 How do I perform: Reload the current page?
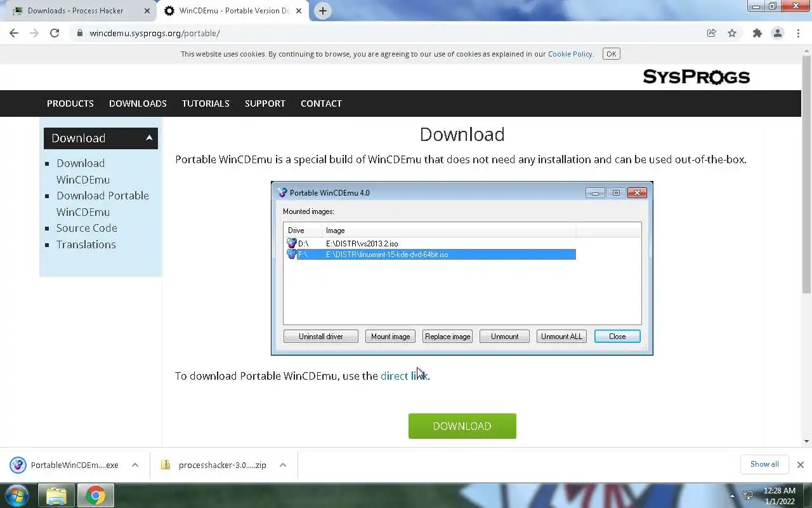[55, 33]
